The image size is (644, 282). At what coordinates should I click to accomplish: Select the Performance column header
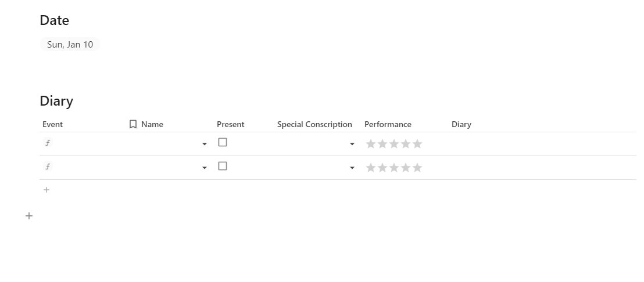[x=388, y=124]
